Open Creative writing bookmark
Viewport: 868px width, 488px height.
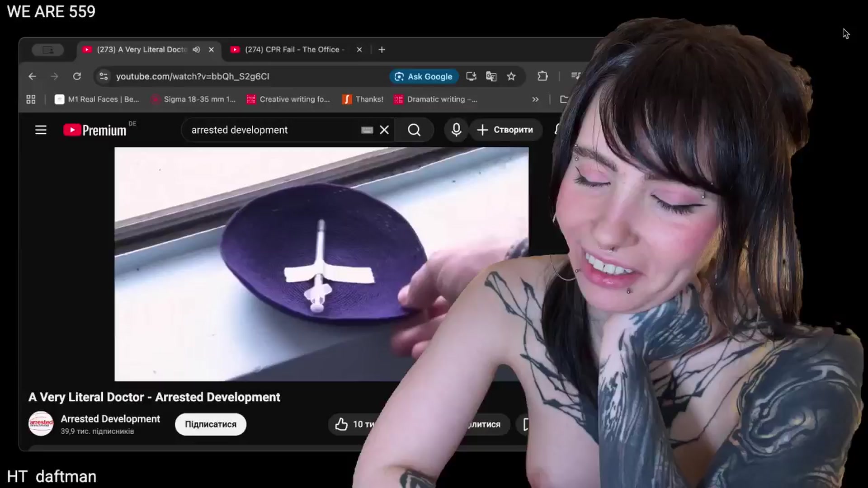point(288,99)
